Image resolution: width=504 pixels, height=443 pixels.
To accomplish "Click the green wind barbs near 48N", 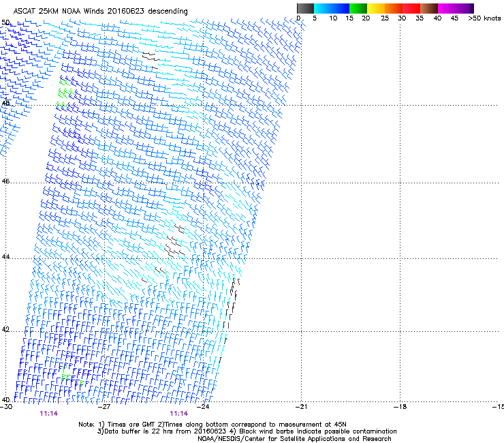I will click(x=65, y=93).
